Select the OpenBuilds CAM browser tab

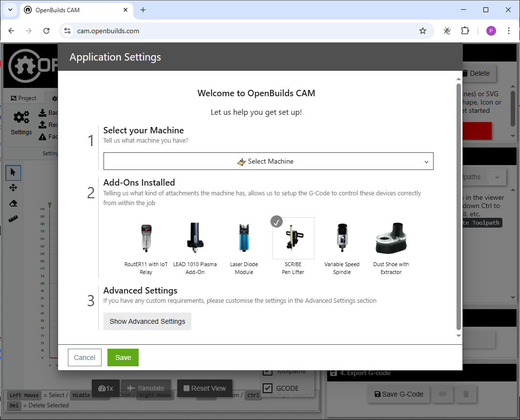pos(77,10)
